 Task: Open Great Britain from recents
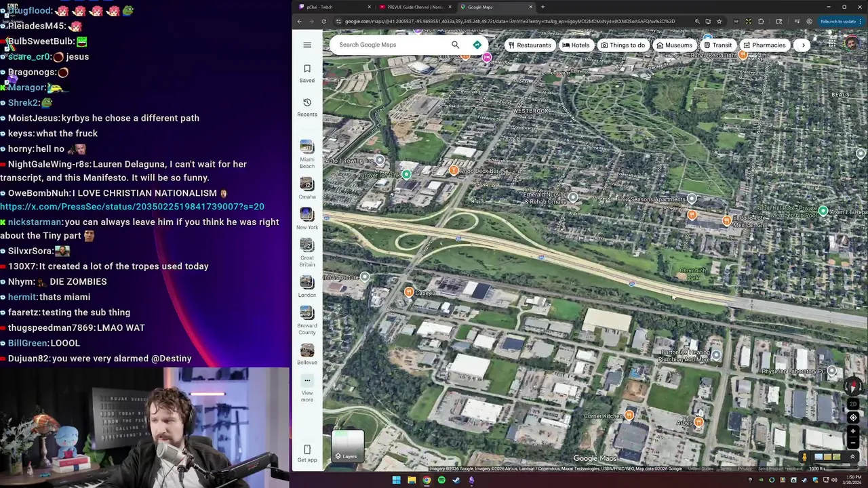point(307,253)
